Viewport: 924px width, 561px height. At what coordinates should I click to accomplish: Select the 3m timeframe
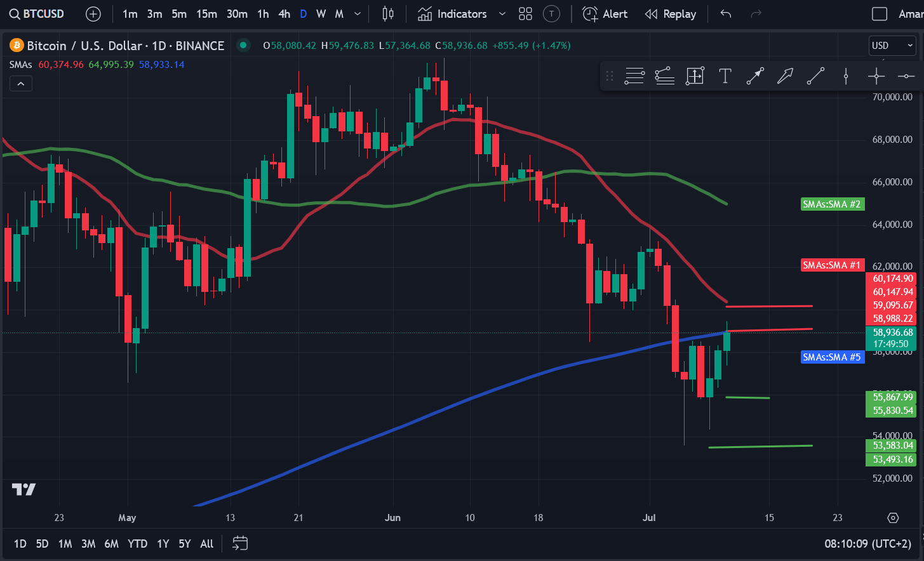pyautogui.click(x=154, y=14)
